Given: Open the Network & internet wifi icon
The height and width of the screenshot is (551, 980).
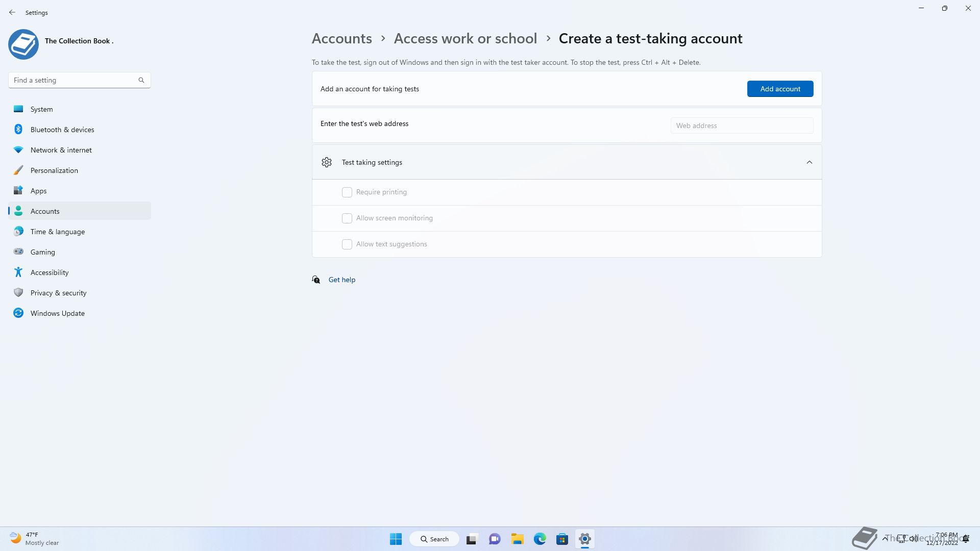Looking at the screenshot, I should pos(18,150).
